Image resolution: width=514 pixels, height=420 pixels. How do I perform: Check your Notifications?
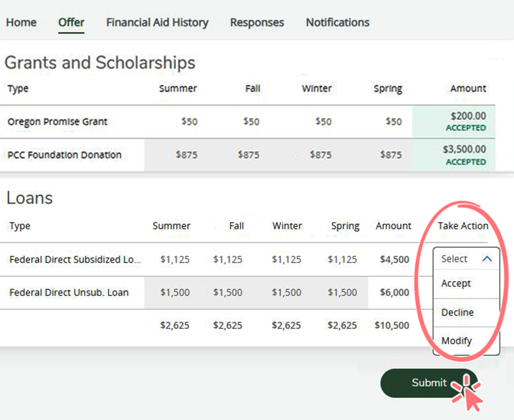pyautogui.click(x=337, y=22)
